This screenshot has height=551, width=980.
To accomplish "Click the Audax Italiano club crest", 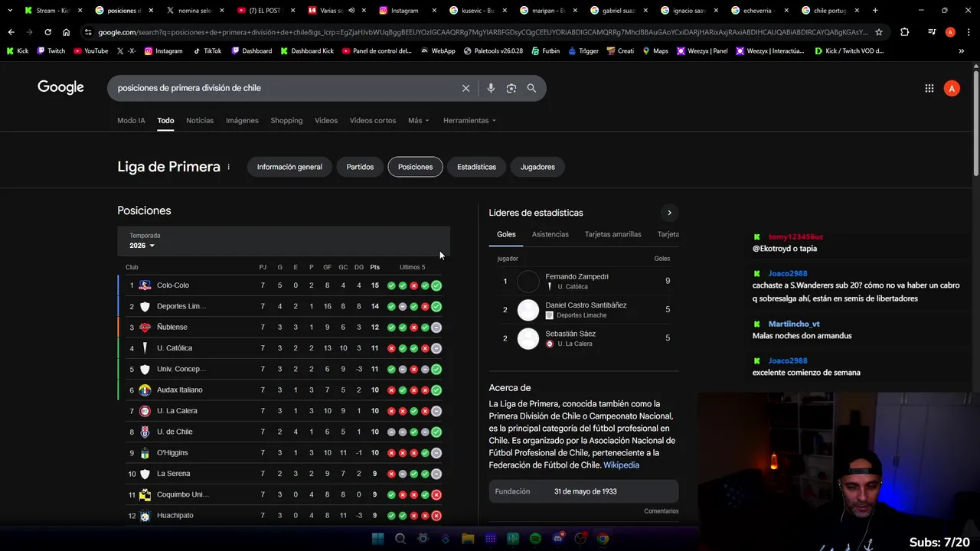I will click(x=145, y=390).
